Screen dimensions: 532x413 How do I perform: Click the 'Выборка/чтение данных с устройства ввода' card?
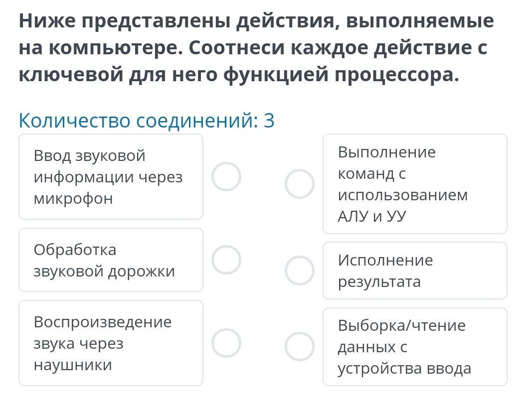coord(415,347)
